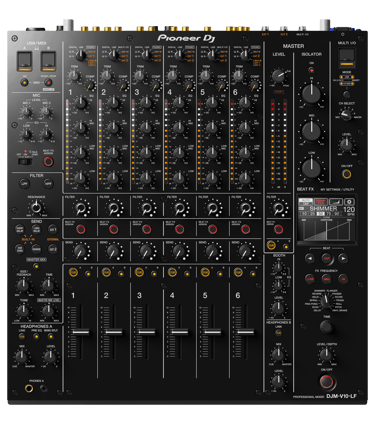Click the Beat FX effect selector knob

click(x=326, y=302)
